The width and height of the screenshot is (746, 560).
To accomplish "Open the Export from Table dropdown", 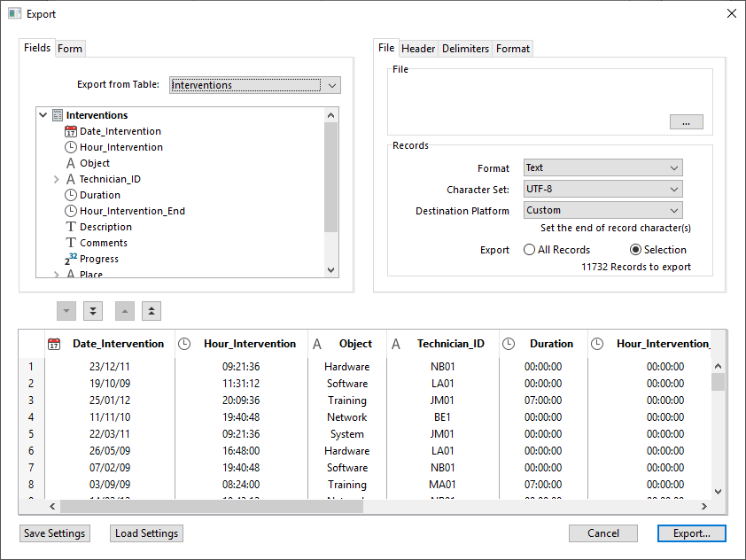I will pos(331,85).
